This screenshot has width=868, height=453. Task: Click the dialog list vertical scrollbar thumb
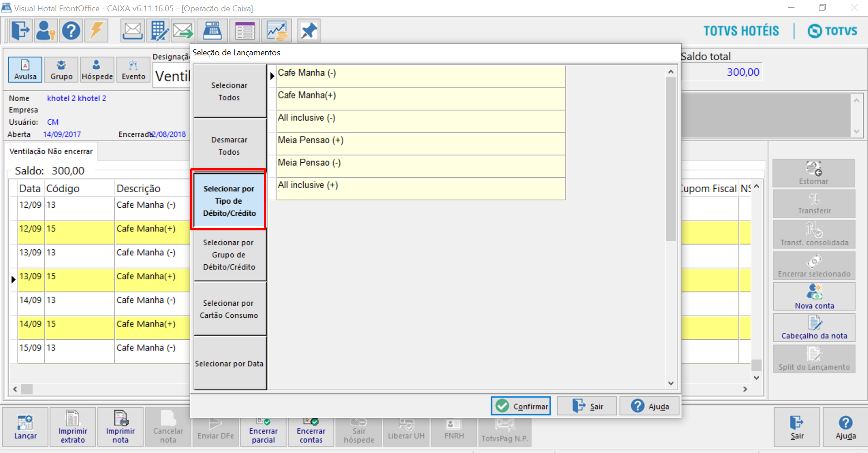click(x=671, y=159)
